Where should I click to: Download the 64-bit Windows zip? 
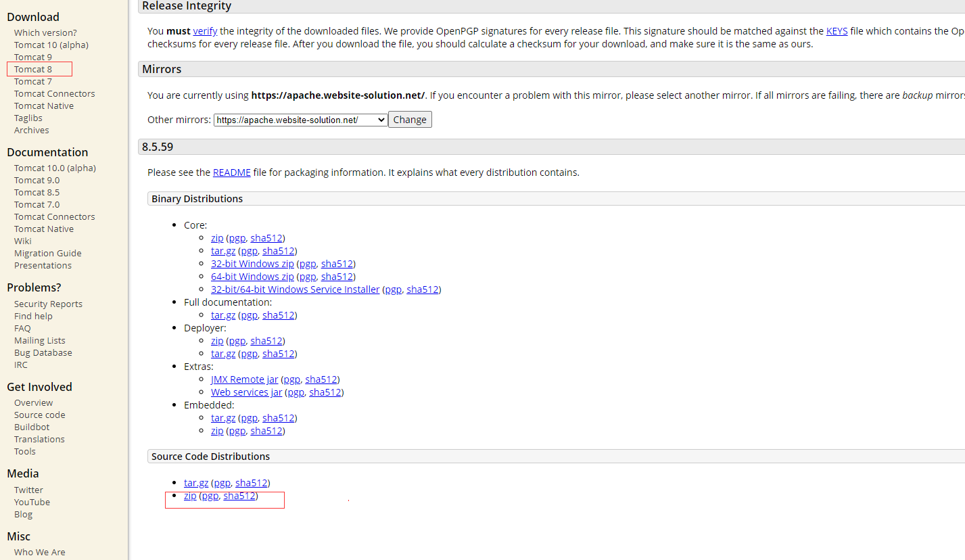coord(252,277)
